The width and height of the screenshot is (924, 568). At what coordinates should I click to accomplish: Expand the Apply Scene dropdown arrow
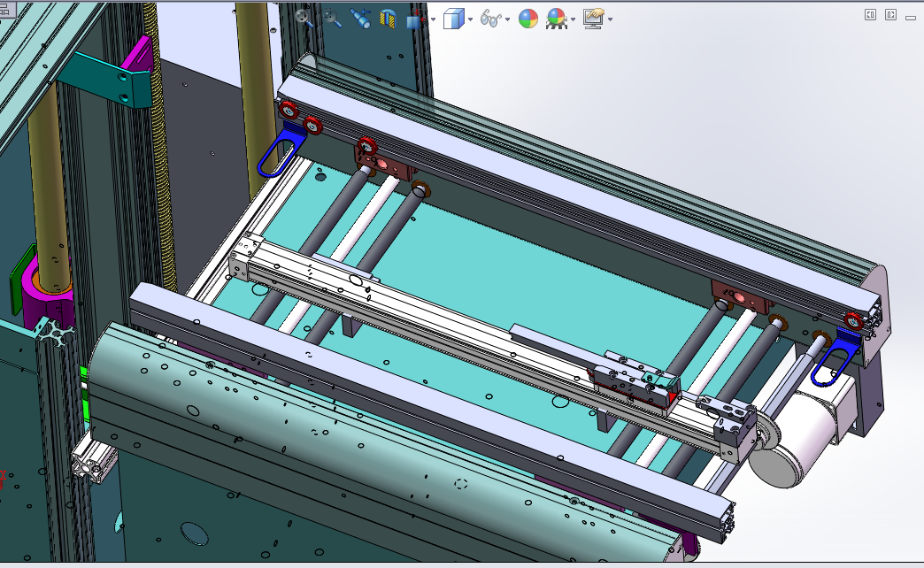coord(573,19)
